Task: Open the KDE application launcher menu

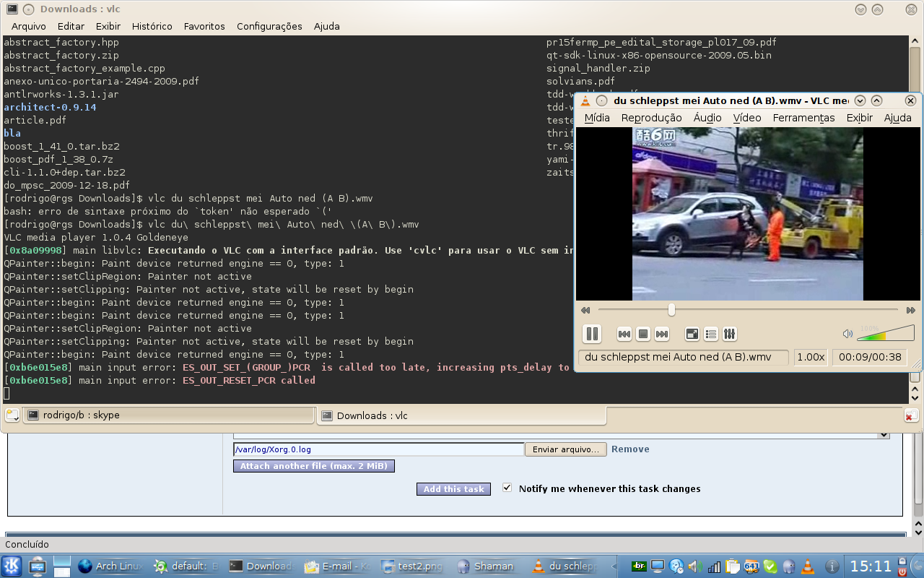Action: click(12, 566)
